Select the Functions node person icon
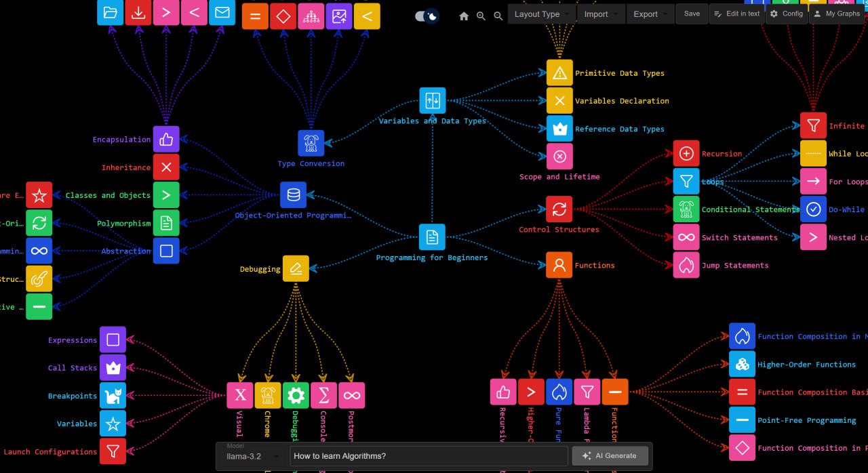 [559, 265]
